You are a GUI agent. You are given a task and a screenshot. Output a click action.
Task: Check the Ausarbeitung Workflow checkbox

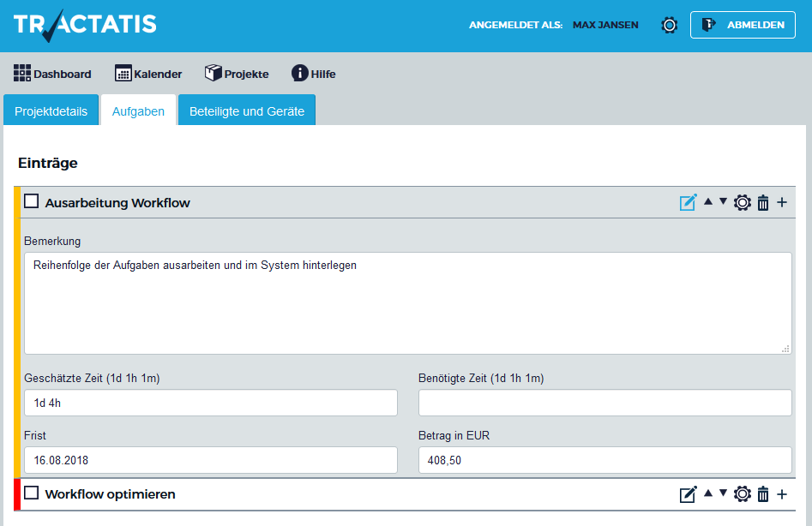tap(32, 200)
